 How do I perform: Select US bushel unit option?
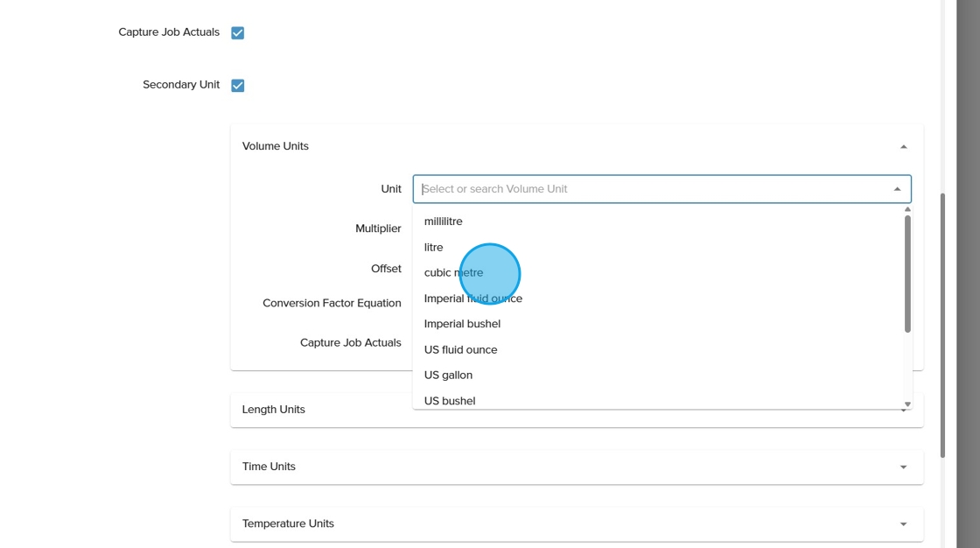(450, 400)
